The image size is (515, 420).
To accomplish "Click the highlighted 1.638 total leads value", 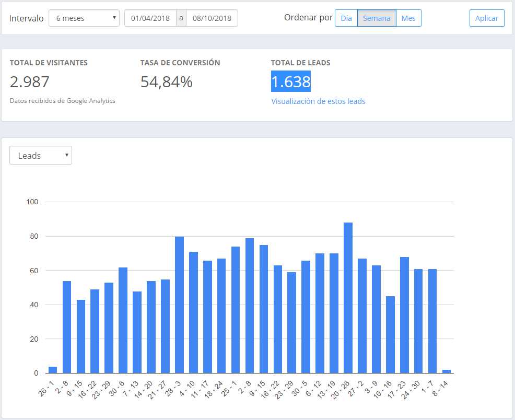I will pos(290,81).
